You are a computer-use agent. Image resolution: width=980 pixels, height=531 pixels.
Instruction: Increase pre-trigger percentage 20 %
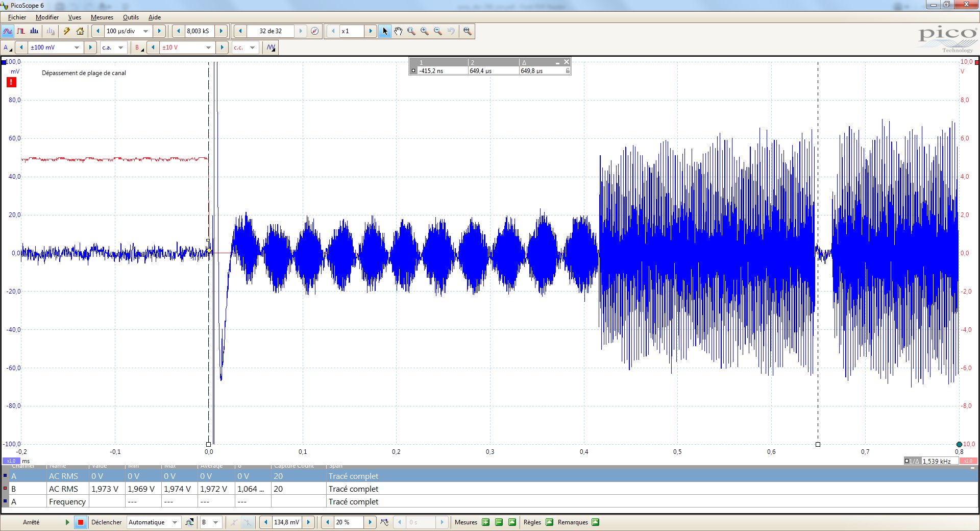370,522
